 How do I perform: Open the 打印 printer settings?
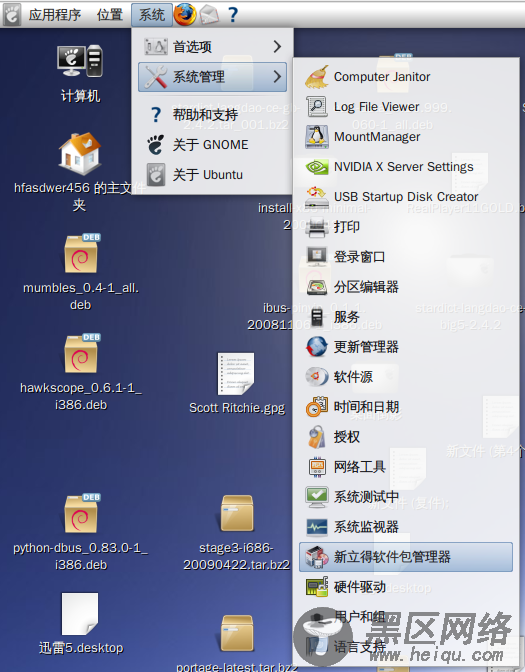pyautogui.click(x=405, y=227)
